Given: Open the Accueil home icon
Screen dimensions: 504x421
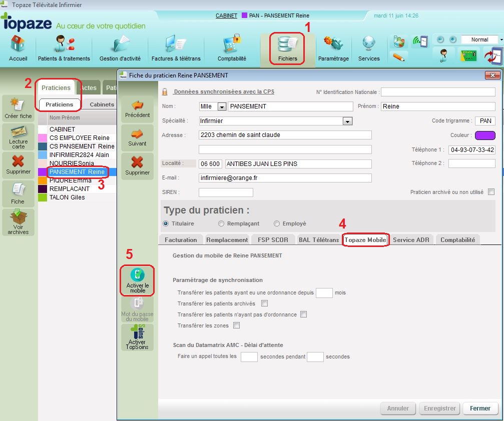Looking at the screenshot, I should click(18, 48).
